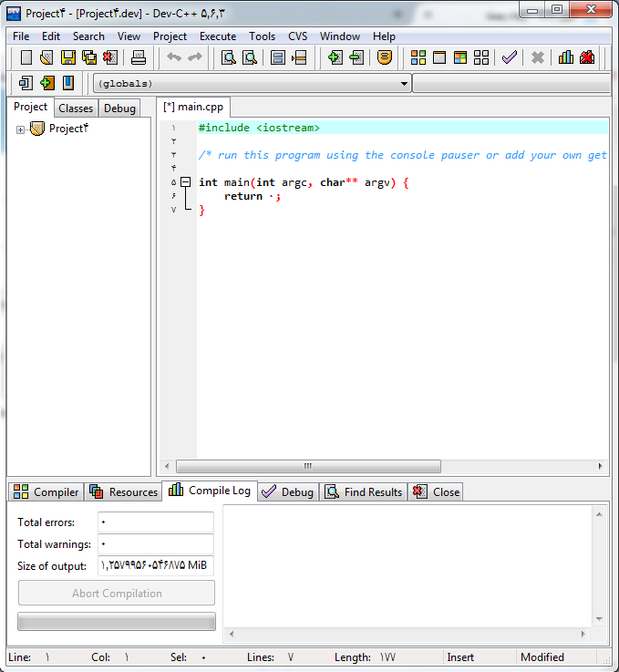Image resolution: width=619 pixels, height=672 pixels.
Task: Click the Size of output field
Action: coord(156,565)
